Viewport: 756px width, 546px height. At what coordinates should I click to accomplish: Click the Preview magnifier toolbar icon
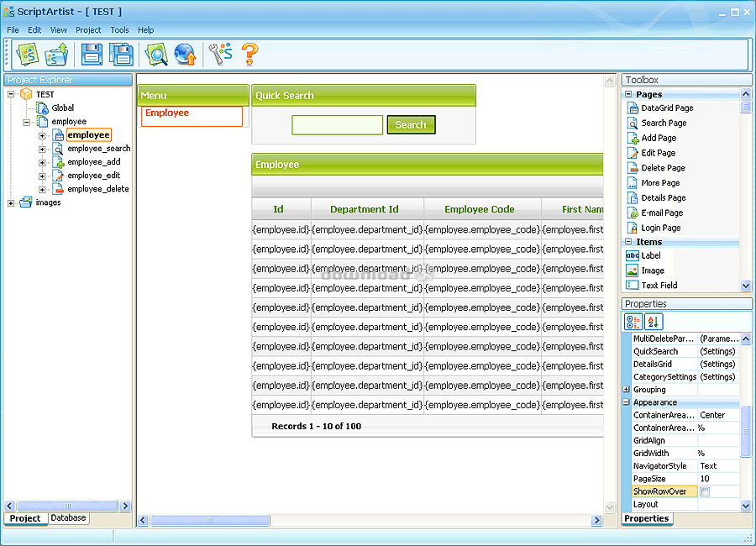pos(156,55)
